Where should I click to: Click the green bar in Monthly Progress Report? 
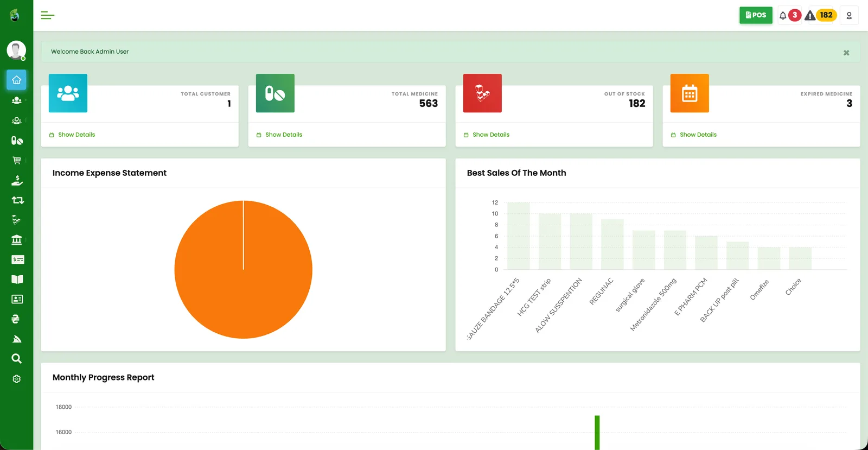tap(597, 433)
